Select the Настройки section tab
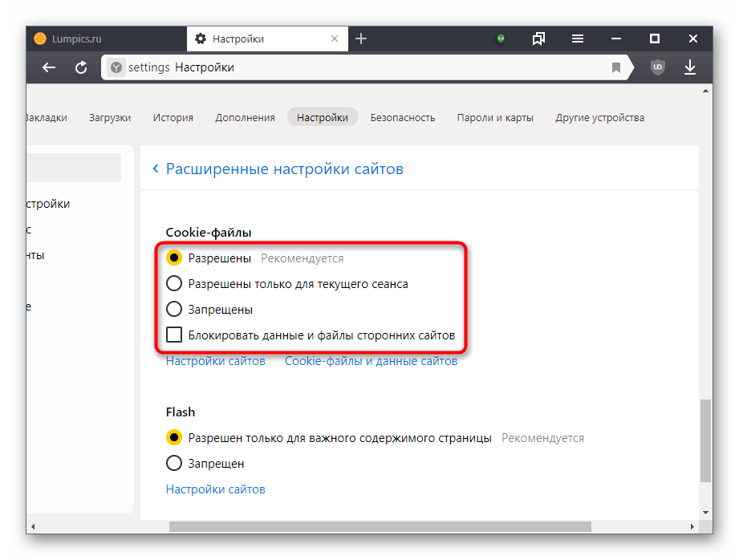The width and height of the screenshot is (739, 560). (x=323, y=117)
